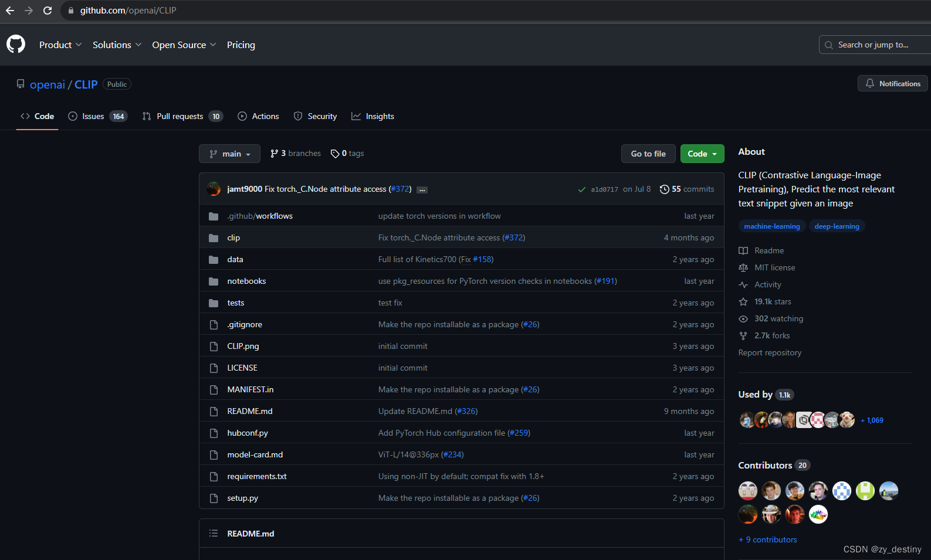Open the data folder
The height and width of the screenshot is (560, 931).
(x=235, y=259)
